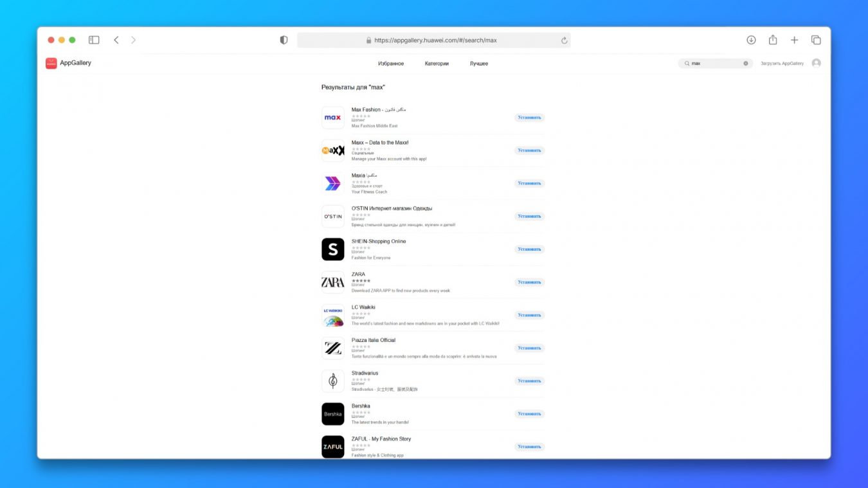Open the Share icon in Safari toolbar

[773, 40]
